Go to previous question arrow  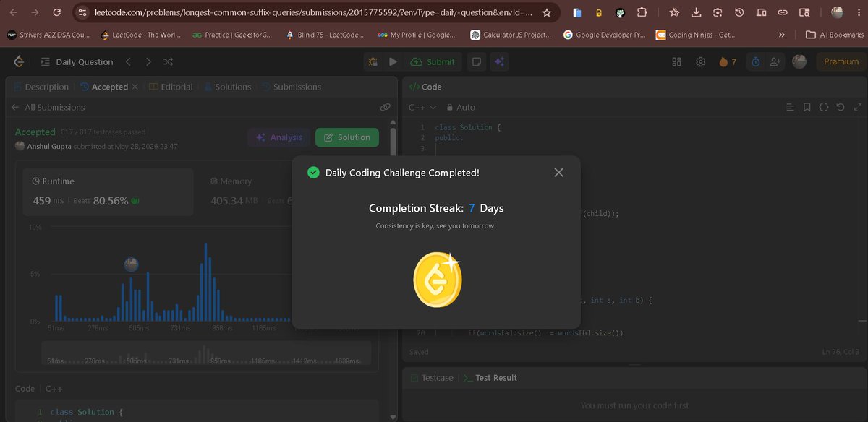coord(128,61)
